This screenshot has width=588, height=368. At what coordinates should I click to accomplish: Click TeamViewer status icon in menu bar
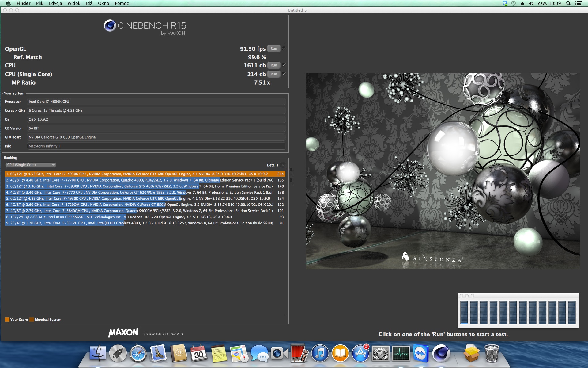(505, 3)
